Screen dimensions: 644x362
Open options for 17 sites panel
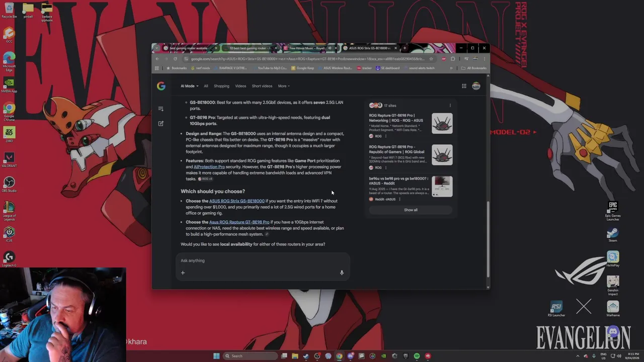click(450, 106)
